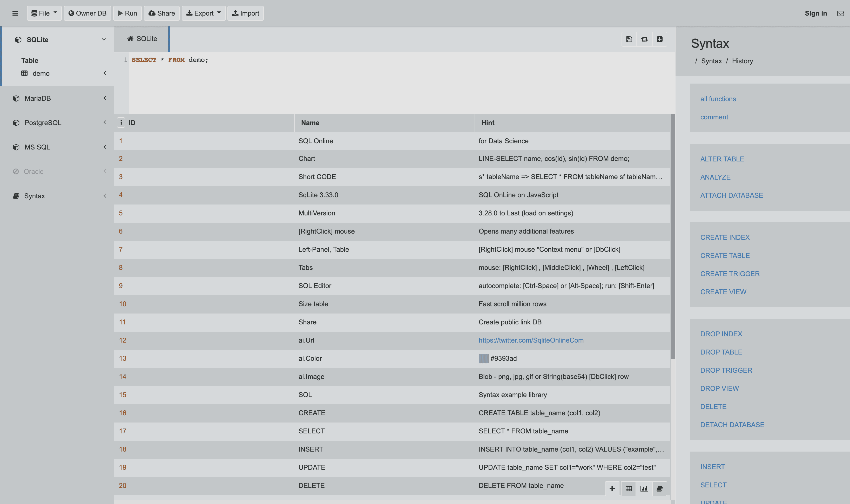Viewport: 850px width, 504px height.
Task: Run the SQL query
Action: [127, 13]
